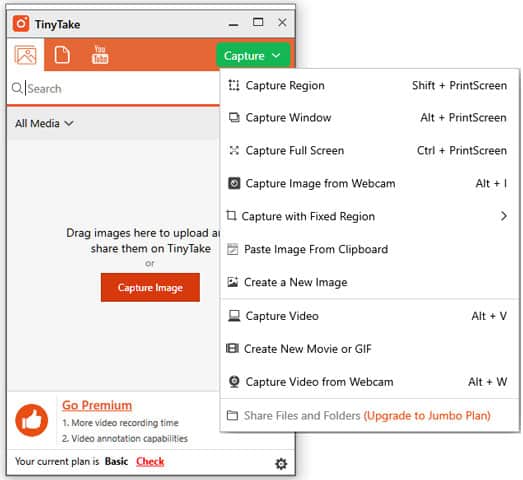Click the Capture Region dashed-square icon
Screen dimensions: 523x480
point(234,85)
